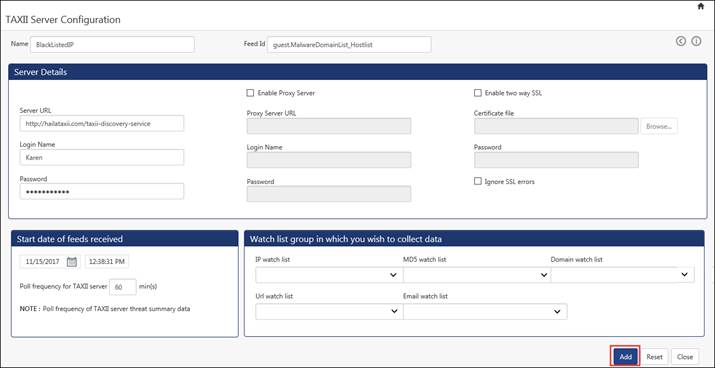Enable Proxy Server checkbox

coord(250,93)
